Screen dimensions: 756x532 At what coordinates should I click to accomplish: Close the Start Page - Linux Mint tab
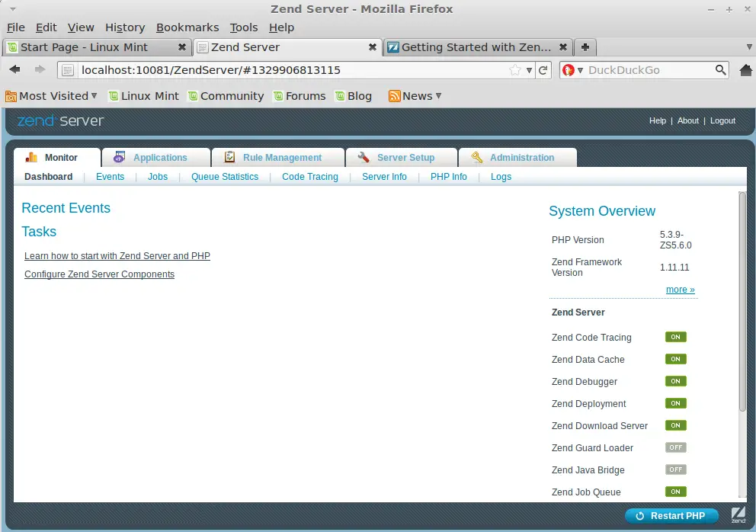coord(182,47)
